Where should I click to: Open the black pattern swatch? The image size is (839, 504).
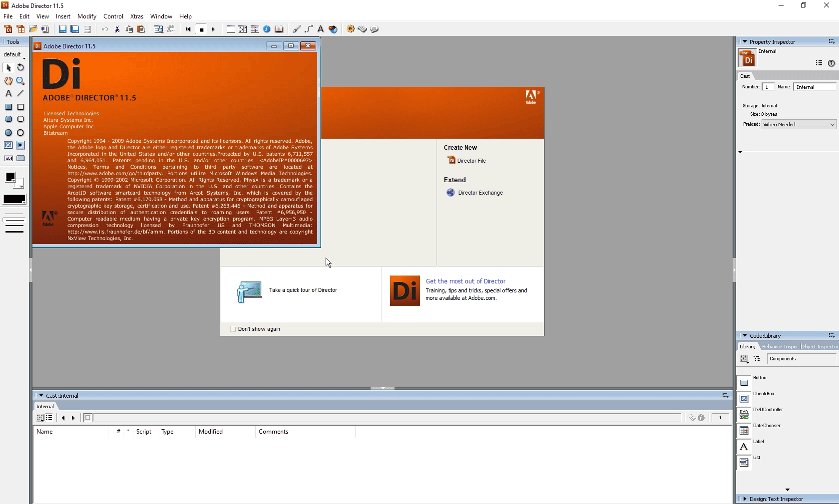pyautogui.click(x=14, y=200)
